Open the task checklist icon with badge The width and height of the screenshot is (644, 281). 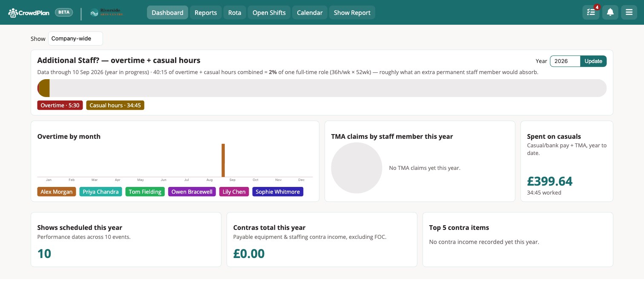(x=591, y=12)
